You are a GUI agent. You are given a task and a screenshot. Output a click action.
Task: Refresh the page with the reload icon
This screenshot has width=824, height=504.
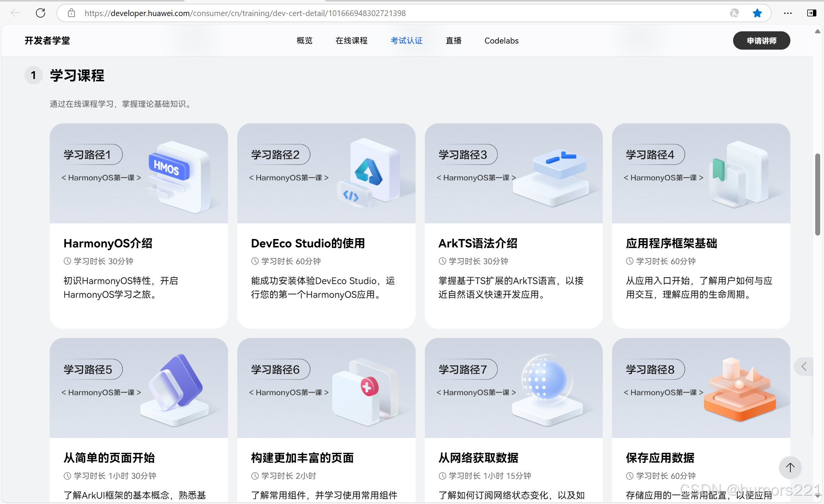(x=40, y=13)
